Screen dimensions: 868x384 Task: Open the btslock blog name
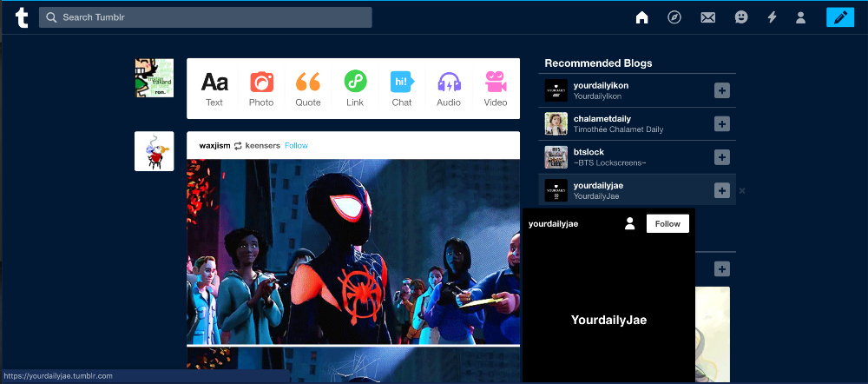tap(589, 152)
